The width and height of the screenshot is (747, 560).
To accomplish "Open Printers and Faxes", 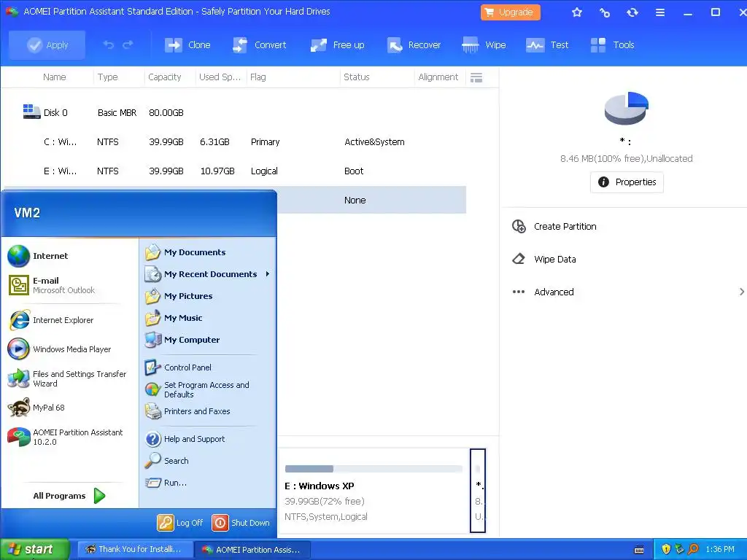I will (187, 411).
